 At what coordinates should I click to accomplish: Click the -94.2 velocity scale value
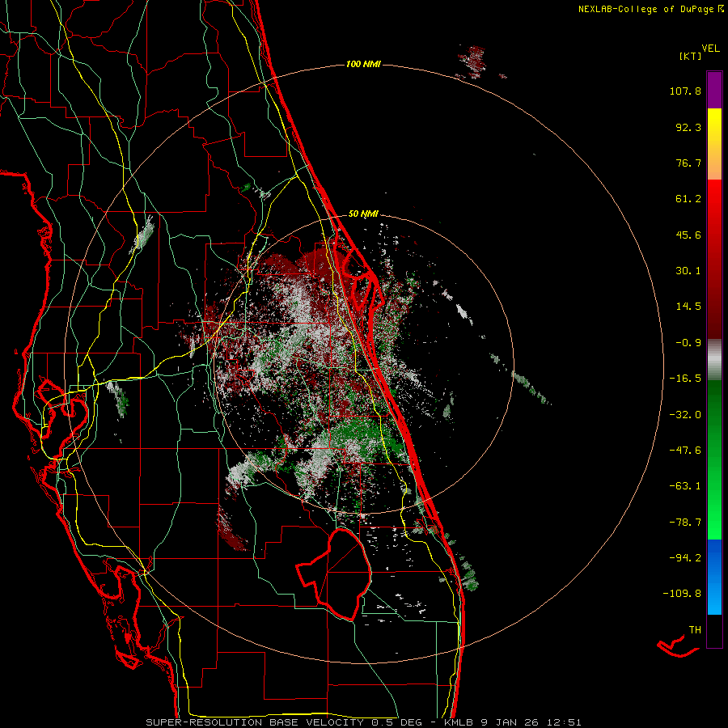pyautogui.click(x=685, y=557)
